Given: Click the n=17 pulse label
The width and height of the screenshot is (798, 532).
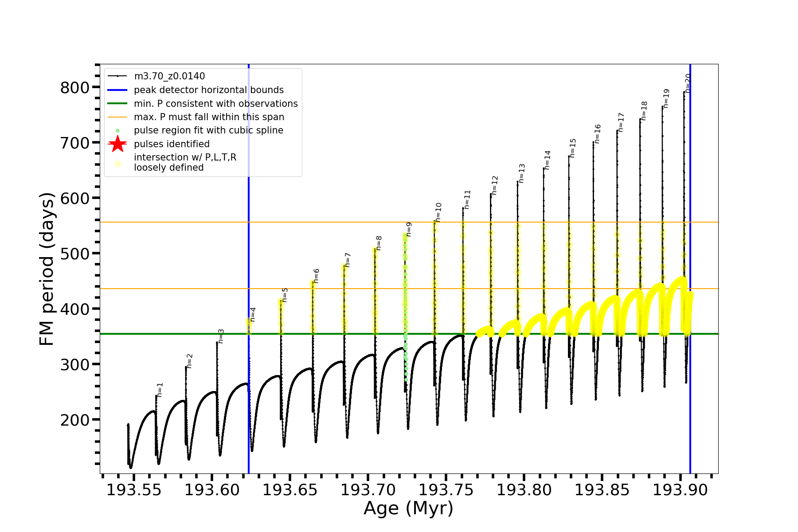Looking at the screenshot, I should tap(621, 122).
